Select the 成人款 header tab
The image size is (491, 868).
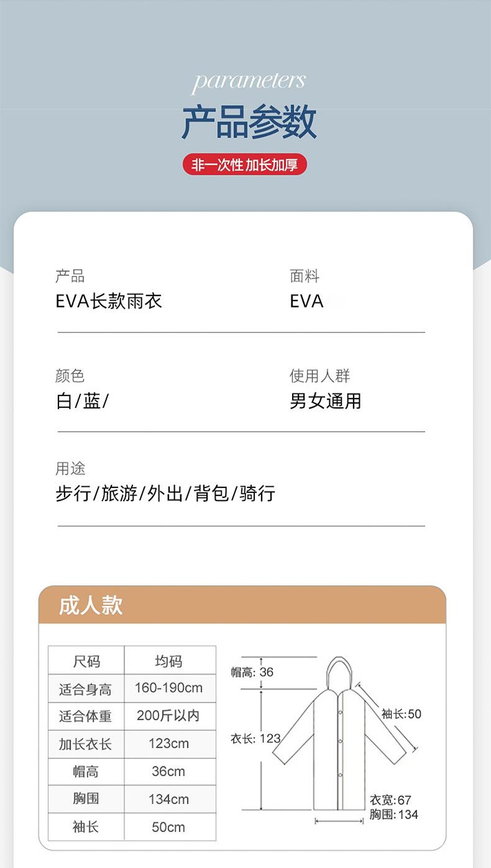click(x=91, y=605)
